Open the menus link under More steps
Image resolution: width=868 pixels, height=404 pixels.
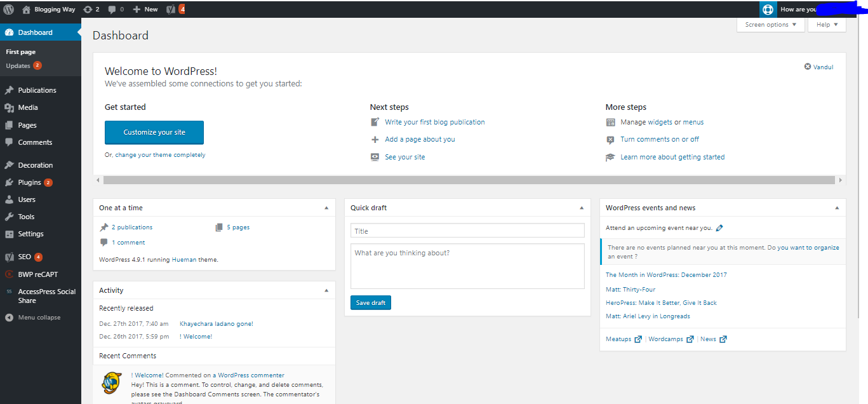(x=693, y=122)
